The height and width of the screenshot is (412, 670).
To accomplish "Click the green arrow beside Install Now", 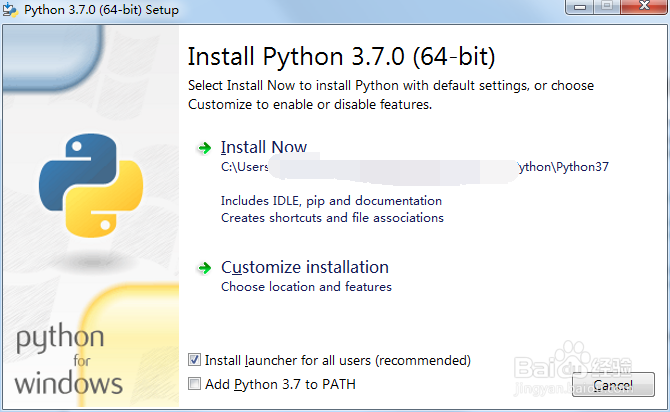I will tap(204, 148).
